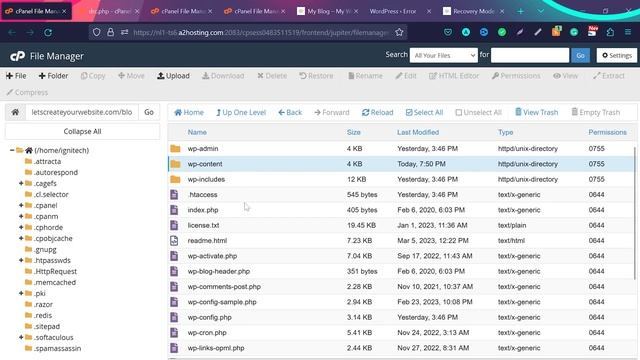Create a new Folder from toolbar
Viewport: 640px width, 360px height.
[x=53, y=76]
